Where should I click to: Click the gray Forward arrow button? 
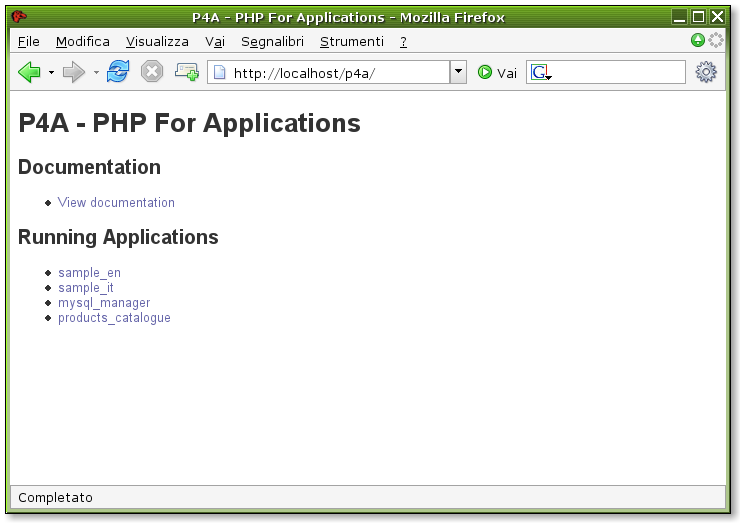[74, 72]
